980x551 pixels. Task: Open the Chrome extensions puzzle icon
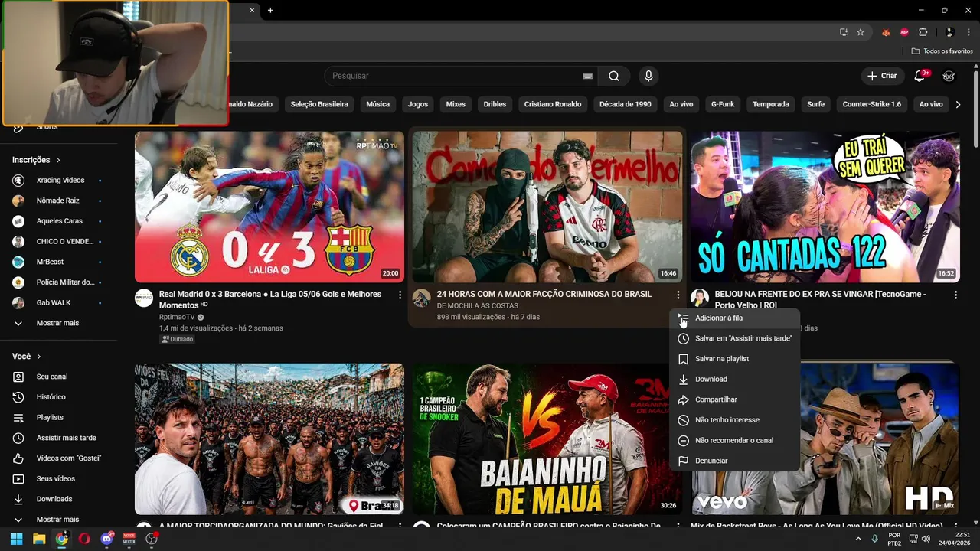(923, 32)
